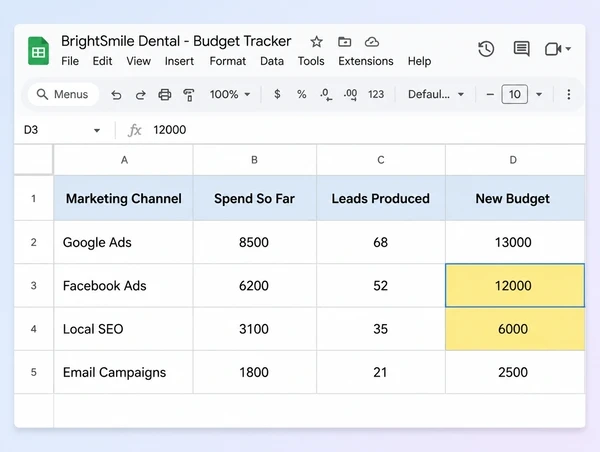Select the paint format roller

pos(189,95)
